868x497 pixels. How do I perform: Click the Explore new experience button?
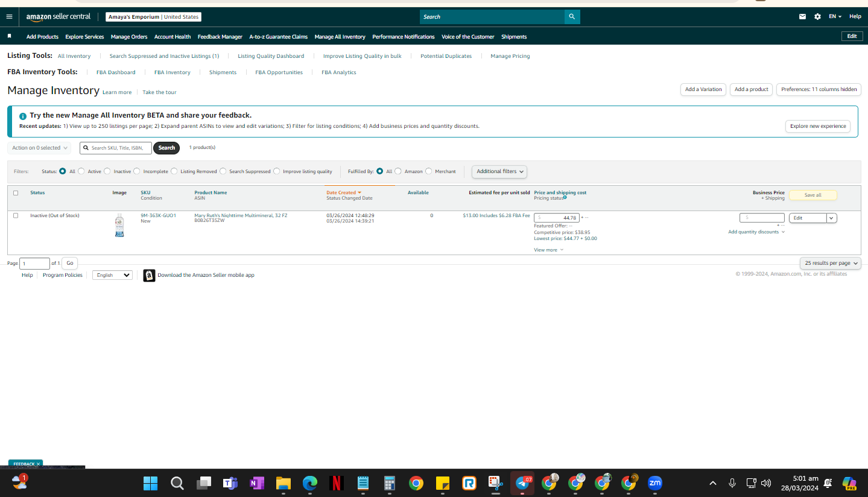tap(818, 126)
